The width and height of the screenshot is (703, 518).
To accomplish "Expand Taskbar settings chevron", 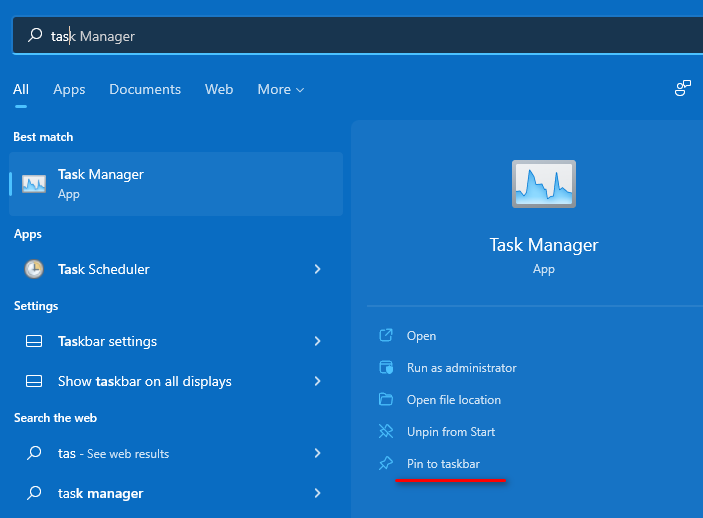I will click(x=317, y=341).
